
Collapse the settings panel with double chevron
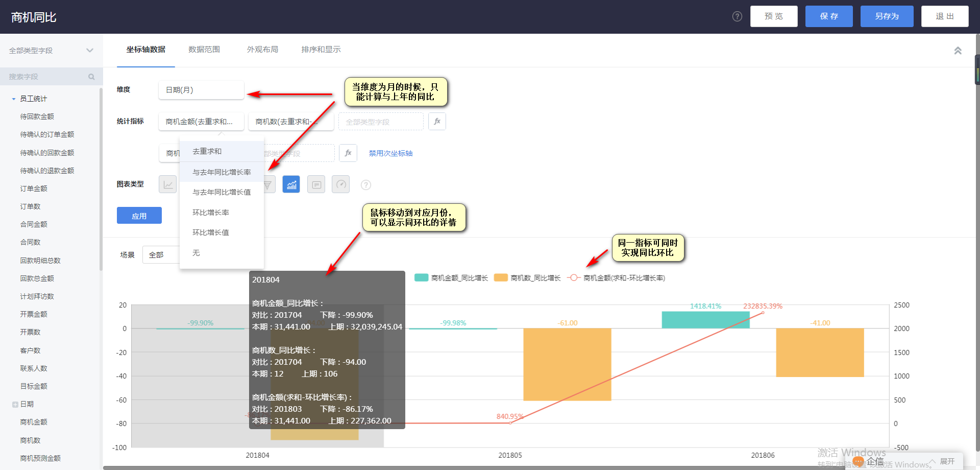(x=958, y=51)
